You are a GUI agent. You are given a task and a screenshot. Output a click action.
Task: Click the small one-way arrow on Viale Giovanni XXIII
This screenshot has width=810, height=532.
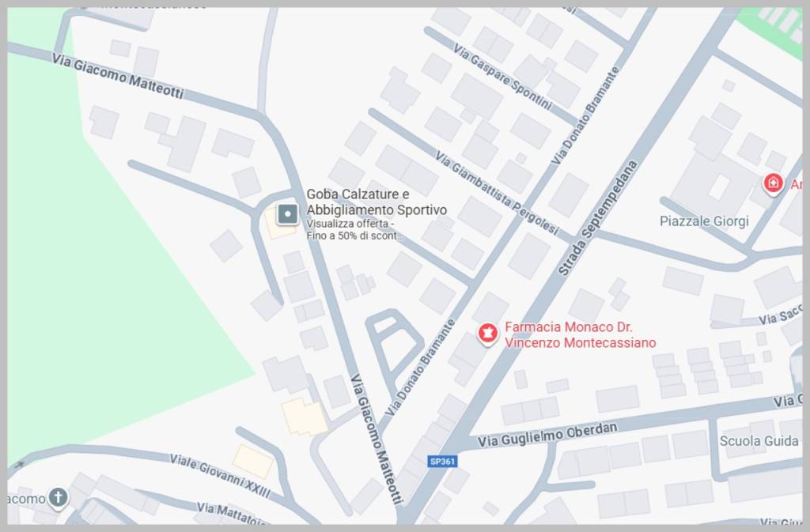[x=19, y=465]
